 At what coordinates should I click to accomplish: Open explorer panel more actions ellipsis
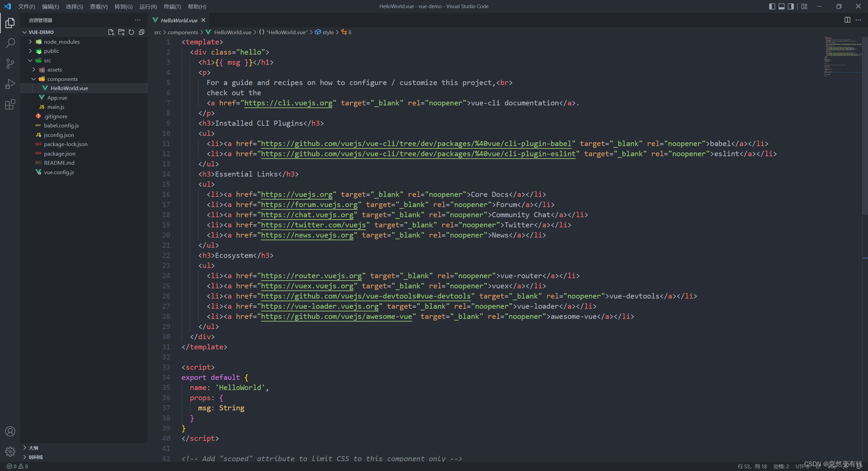click(x=138, y=20)
